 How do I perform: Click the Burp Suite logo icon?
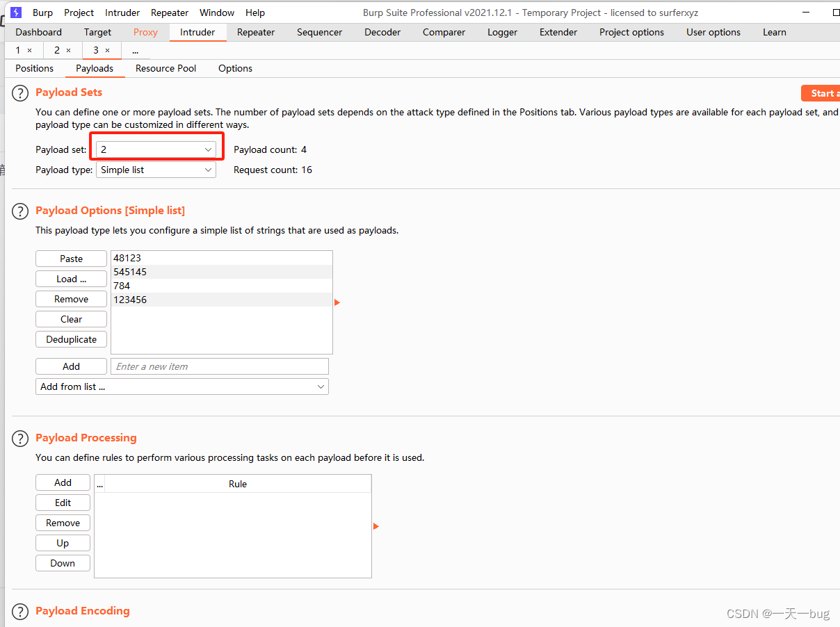[16, 13]
